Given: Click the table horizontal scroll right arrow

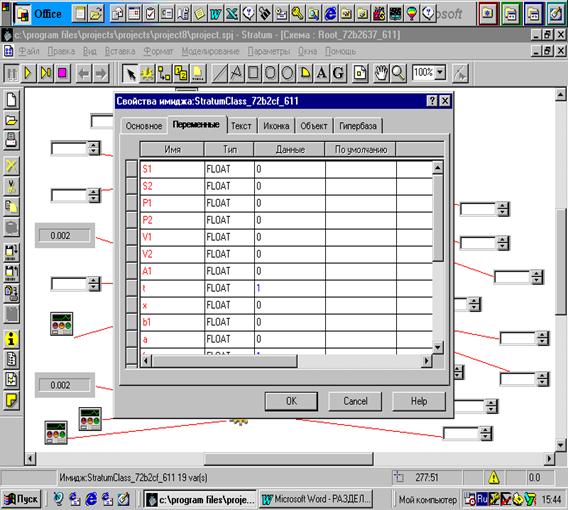Looking at the screenshot, I should [x=427, y=361].
